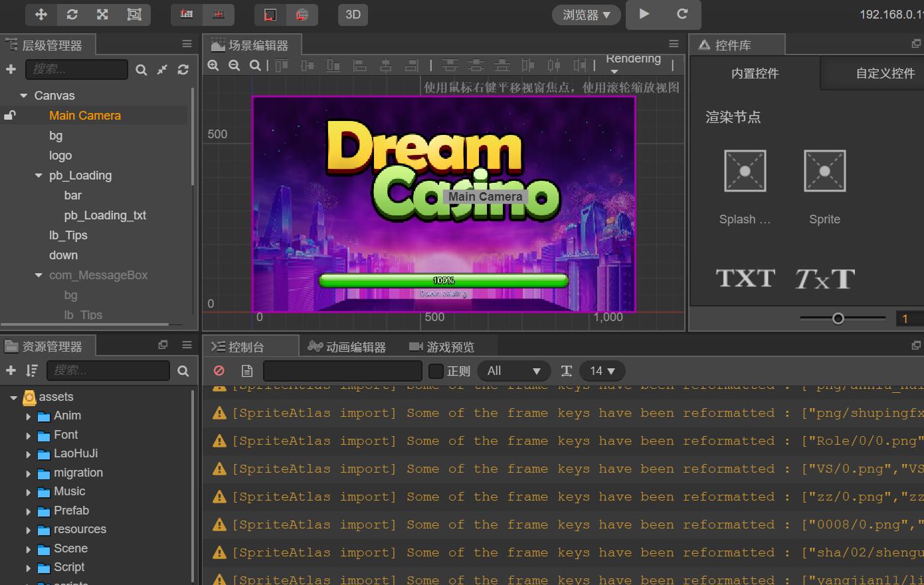
Task: Refresh the node hierarchy panel
Action: (183, 69)
